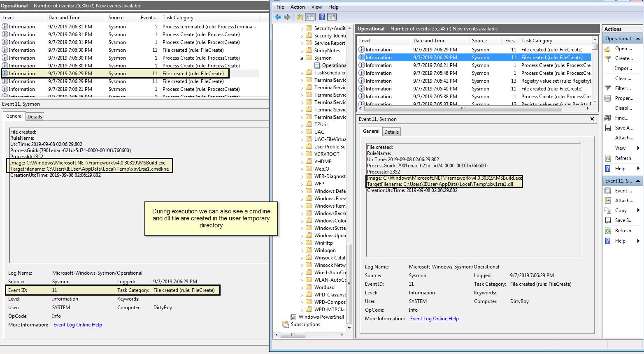The image size is (644, 354).
Task: Click Open Saved Log folder icon in Actions
Action: pyautogui.click(x=608, y=49)
